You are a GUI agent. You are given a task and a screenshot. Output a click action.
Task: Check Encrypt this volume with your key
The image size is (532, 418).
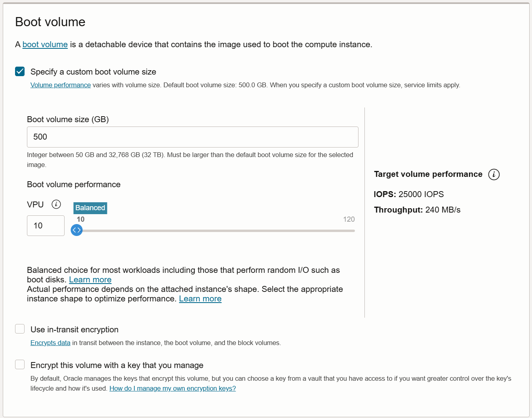[20, 364]
